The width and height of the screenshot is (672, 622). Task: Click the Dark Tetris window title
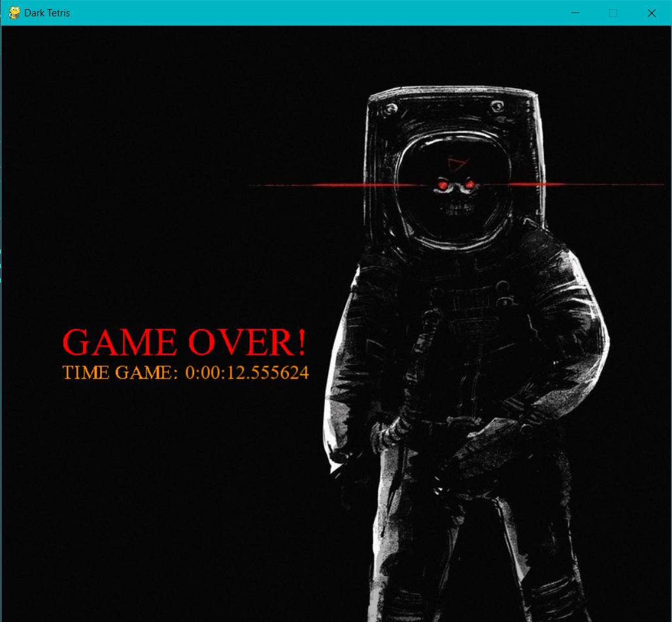(x=47, y=13)
